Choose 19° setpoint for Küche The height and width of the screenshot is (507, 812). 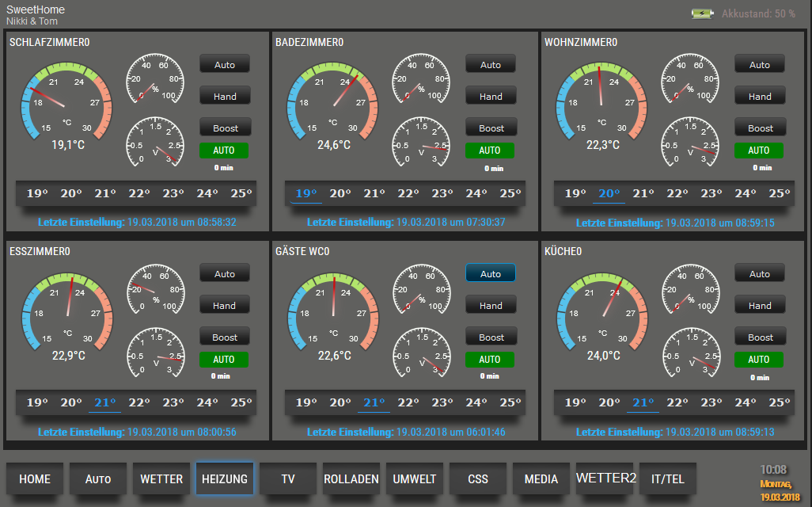pos(575,402)
